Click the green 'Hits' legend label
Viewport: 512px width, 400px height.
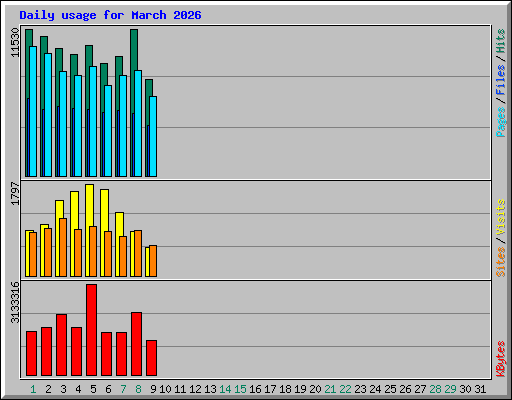click(501, 41)
